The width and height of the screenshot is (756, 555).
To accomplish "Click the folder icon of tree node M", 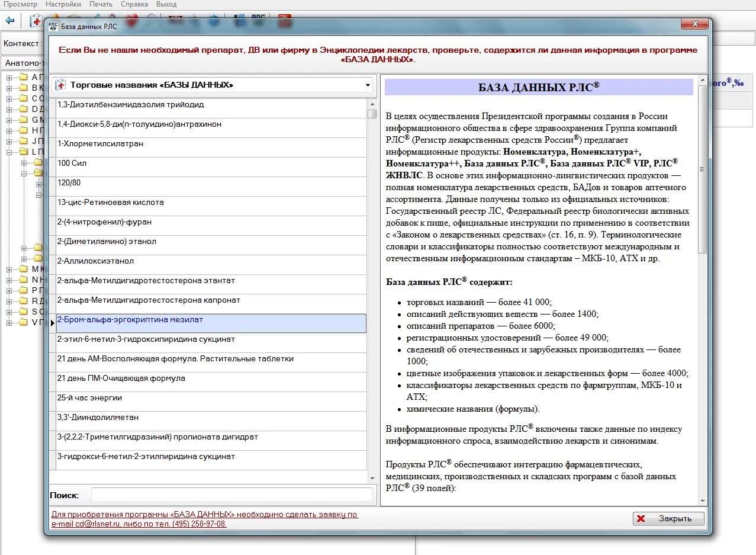I will tap(23, 269).
